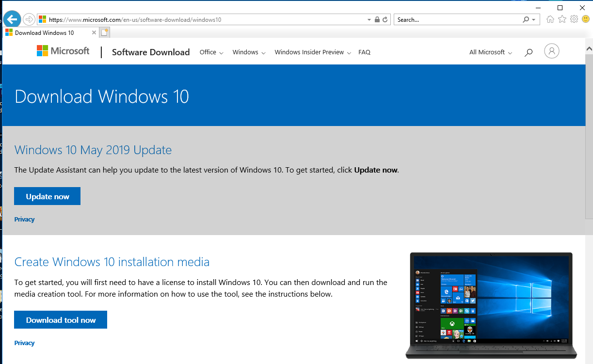The width and height of the screenshot is (593, 364).
Task: Open the new tab button
Action: [105, 32]
